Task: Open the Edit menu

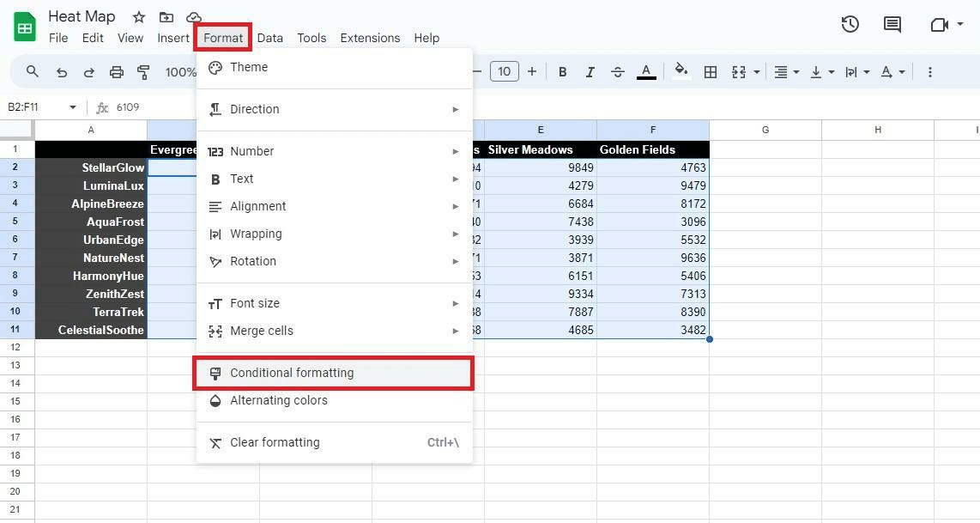Action: [93, 38]
